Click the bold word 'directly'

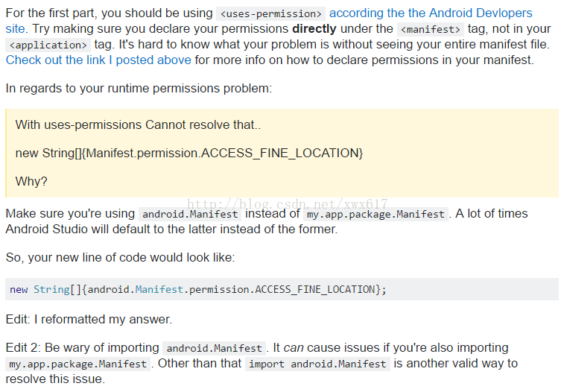314,28
